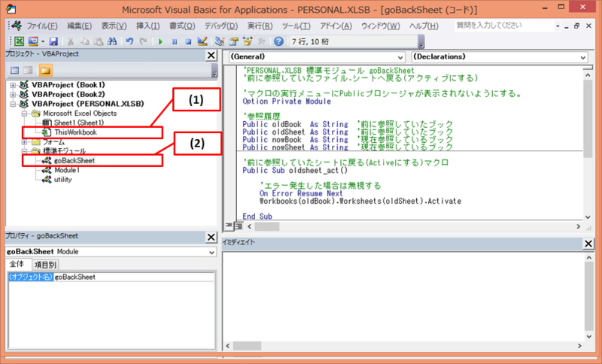The height and width of the screenshot is (364, 602).
Task: Open the (General) object dropdown
Action: [400, 58]
